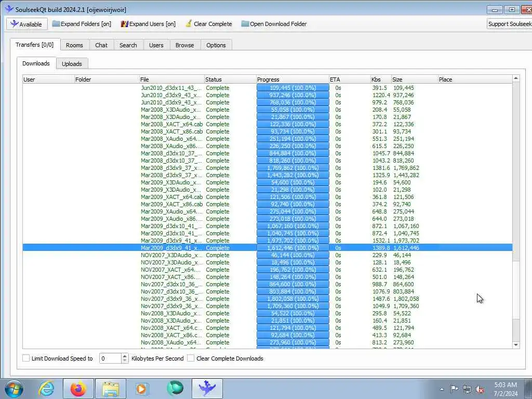Select the Downloads sub-tab
Screen dimensions: 532x399
click(36, 63)
